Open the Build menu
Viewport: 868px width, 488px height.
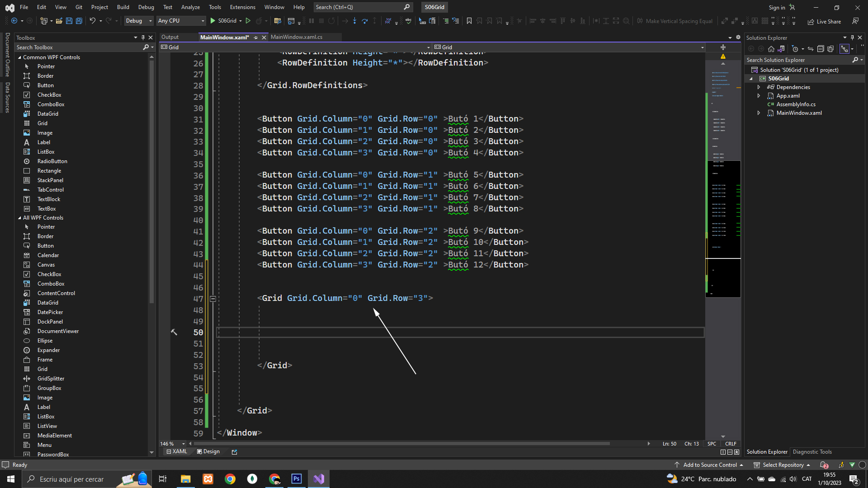(x=123, y=7)
